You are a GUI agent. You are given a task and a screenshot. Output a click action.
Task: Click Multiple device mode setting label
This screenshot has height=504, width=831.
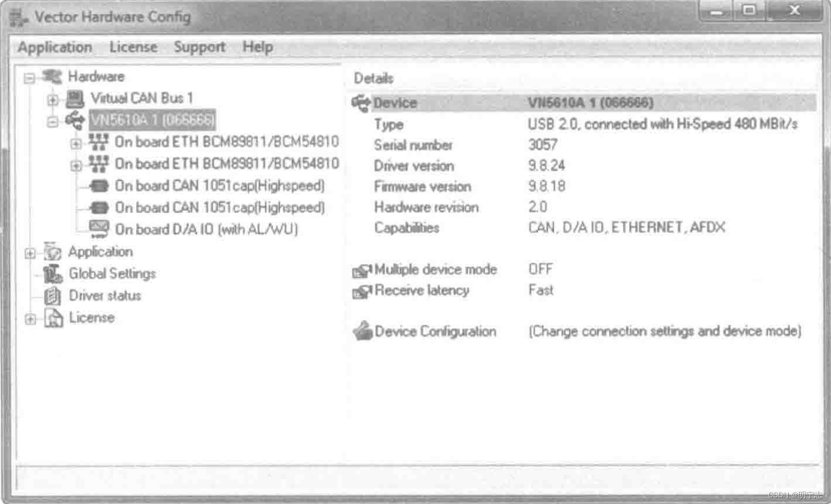pyautogui.click(x=436, y=270)
